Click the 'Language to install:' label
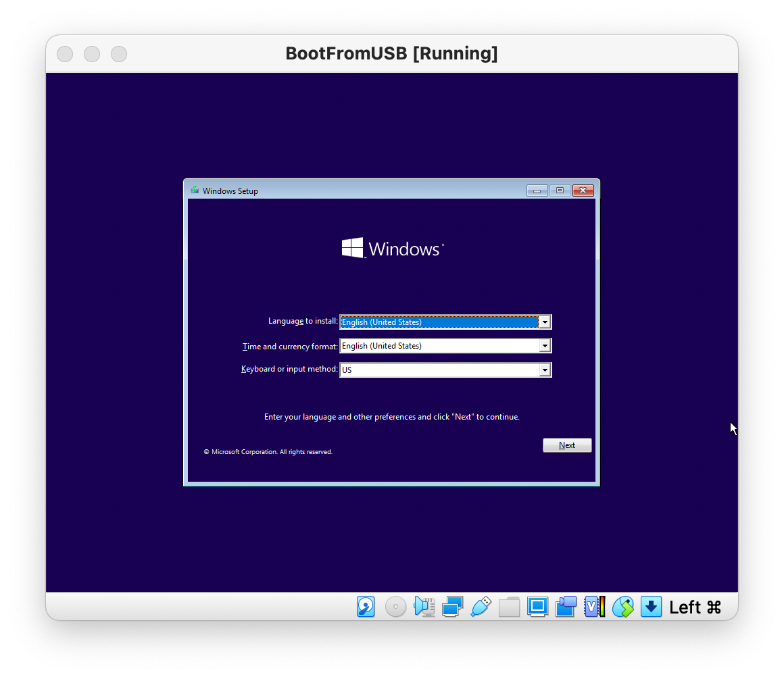 pyautogui.click(x=303, y=321)
